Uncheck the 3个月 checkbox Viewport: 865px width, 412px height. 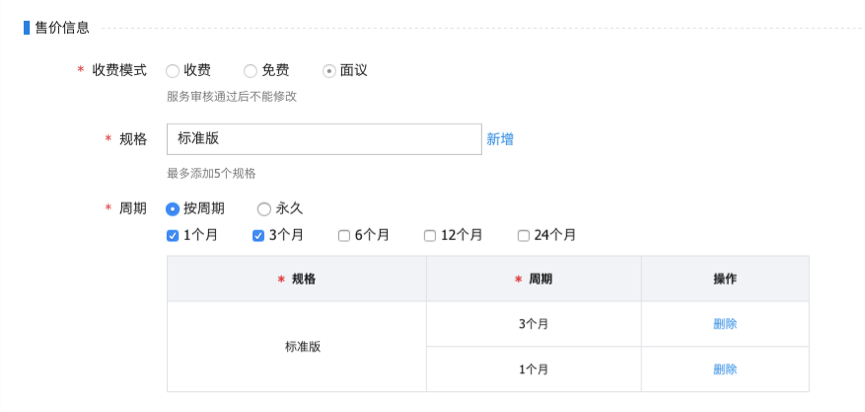258,236
